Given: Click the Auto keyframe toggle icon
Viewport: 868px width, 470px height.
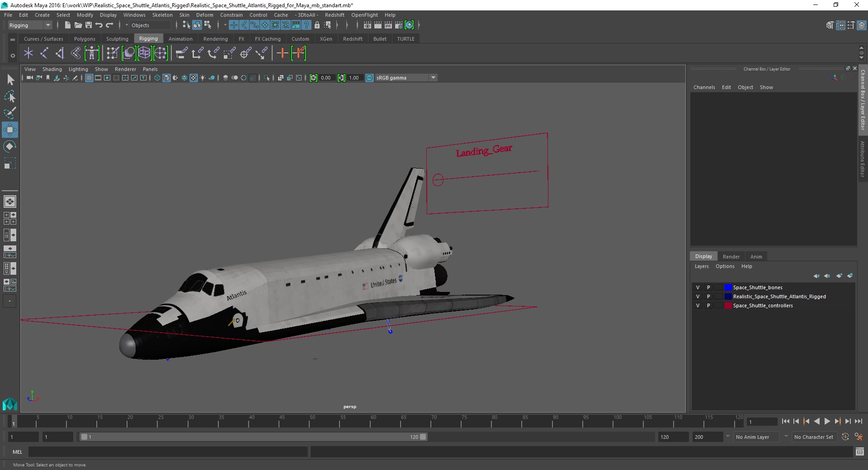Looking at the screenshot, I should pyautogui.click(x=845, y=437).
